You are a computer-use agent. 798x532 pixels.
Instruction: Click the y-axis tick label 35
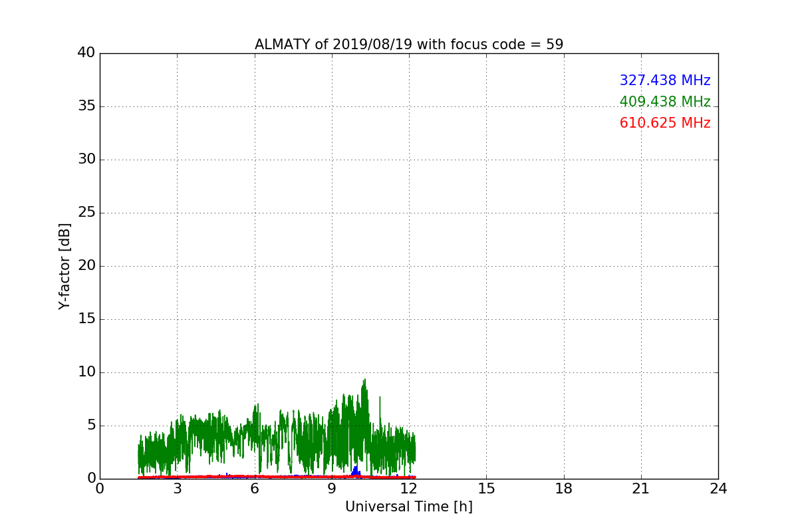coord(86,106)
